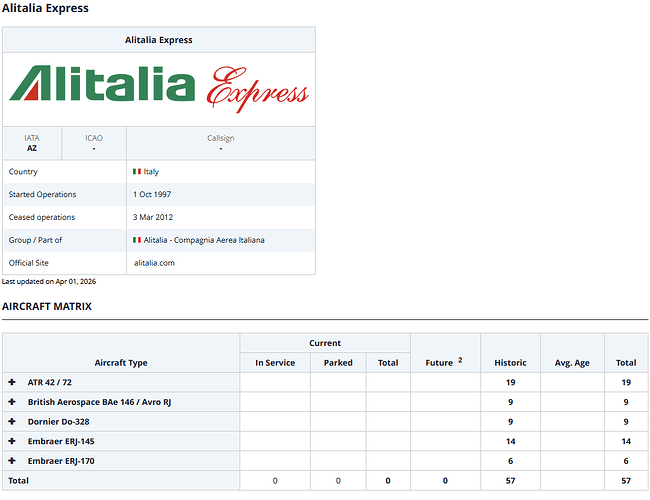Click the Historic column header
The width and height of the screenshot is (650, 500).
(x=510, y=363)
